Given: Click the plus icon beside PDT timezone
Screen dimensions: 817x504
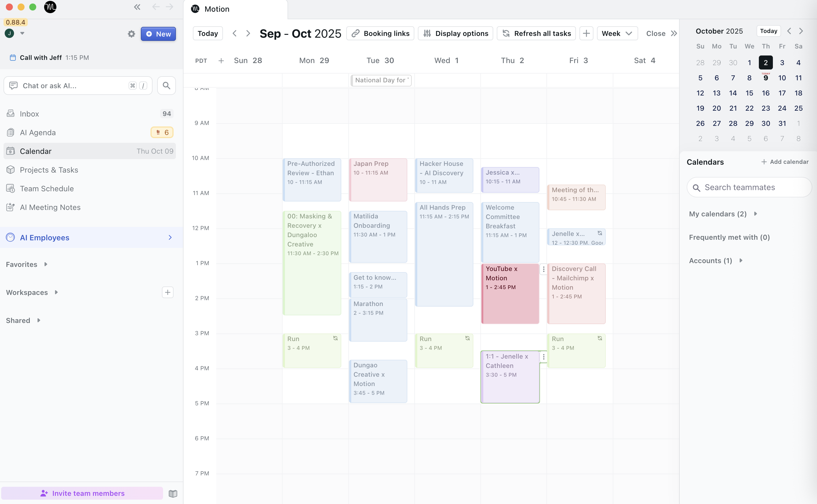Looking at the screenshot, I should pyautogui.click(x=221, y=61).
